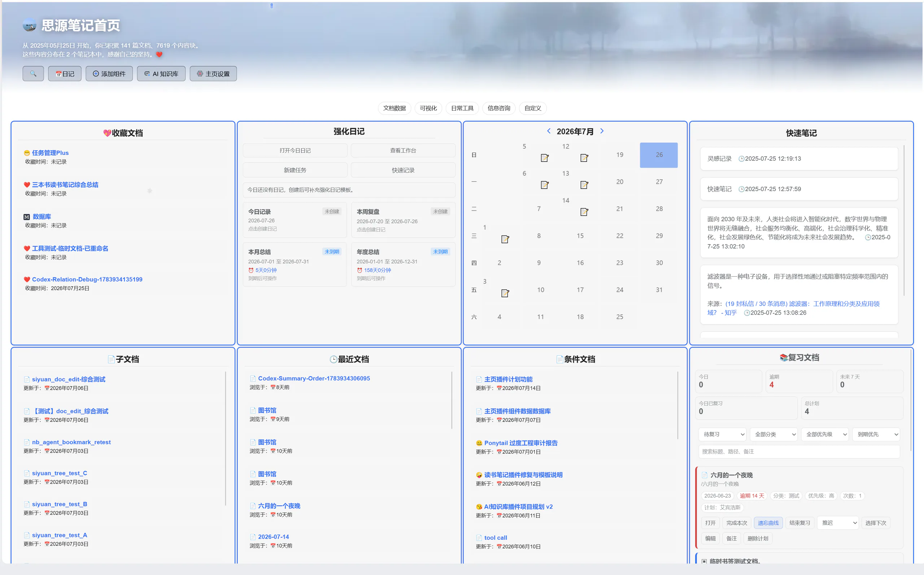The image size is (924, 575).
Task: Click 选择下次 button
Action: pos(876,523)
